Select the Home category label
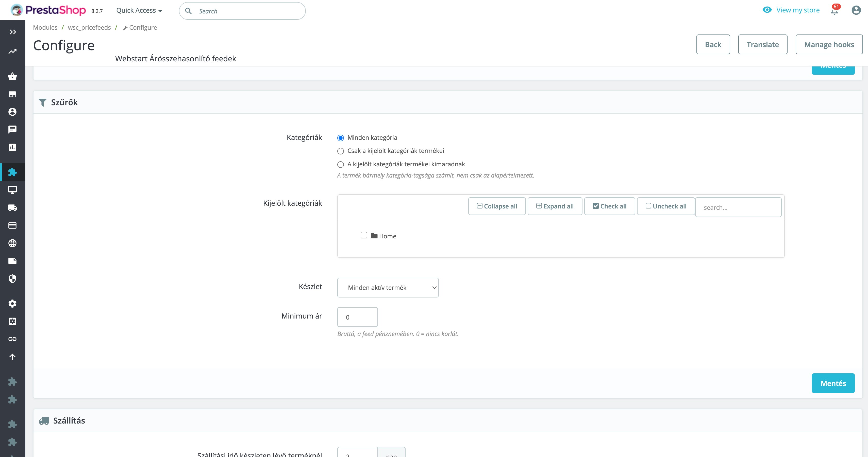This screenshot has height=457, width=868. pos(388,236)
